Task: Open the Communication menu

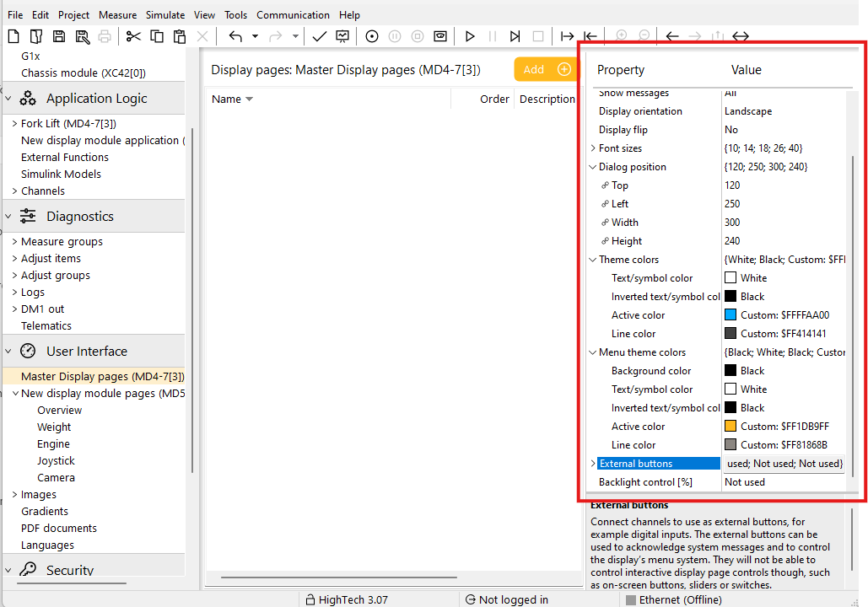Action: click(293, 15)
